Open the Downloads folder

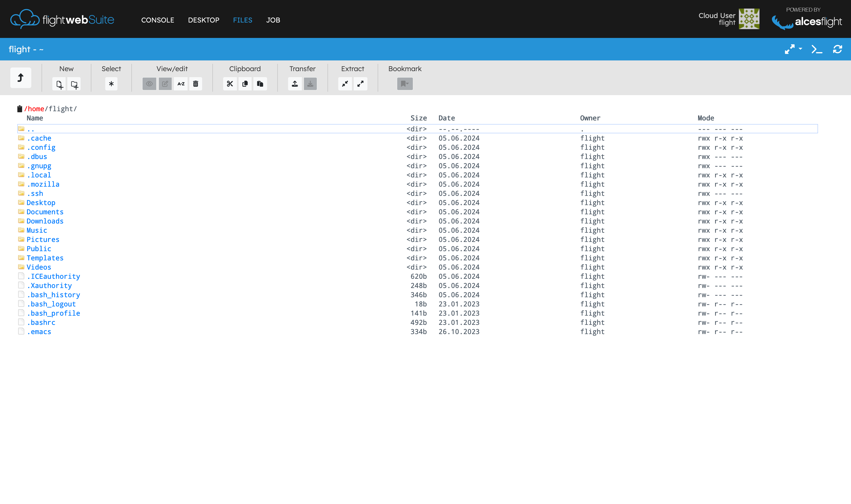tap(45, 221)
